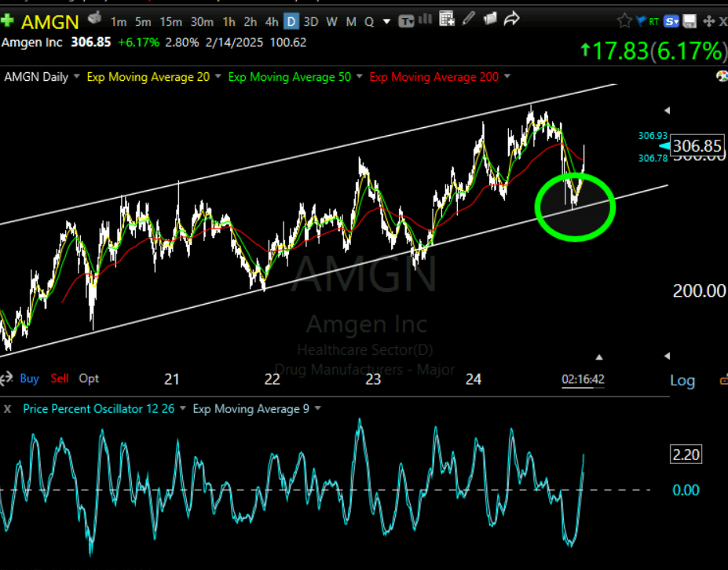The width and height of the screenshot is (728, 570).
Task: Open the add study calculator icon
Action: click(446, 20)
